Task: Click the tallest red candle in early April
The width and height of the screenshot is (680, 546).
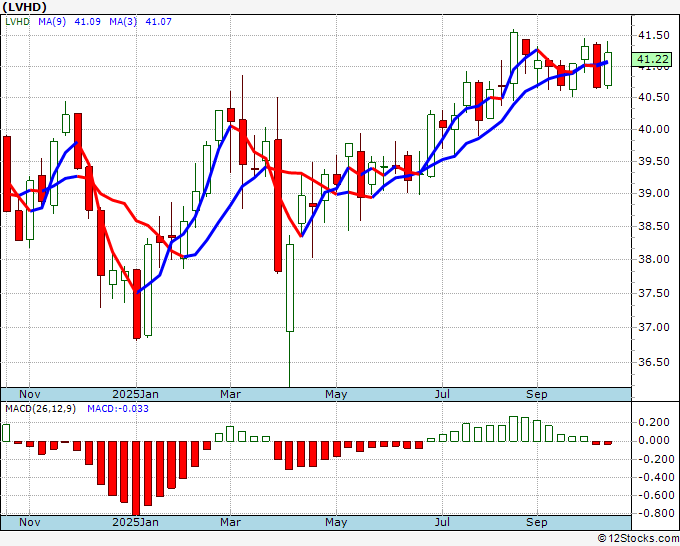Action: [278, 206]
